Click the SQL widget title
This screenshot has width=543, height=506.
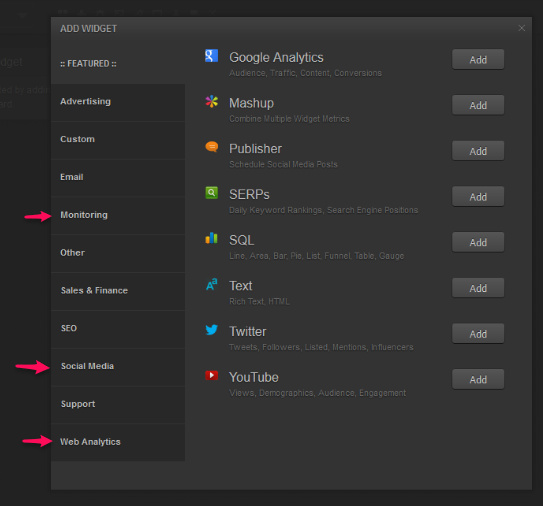[242, 240]
